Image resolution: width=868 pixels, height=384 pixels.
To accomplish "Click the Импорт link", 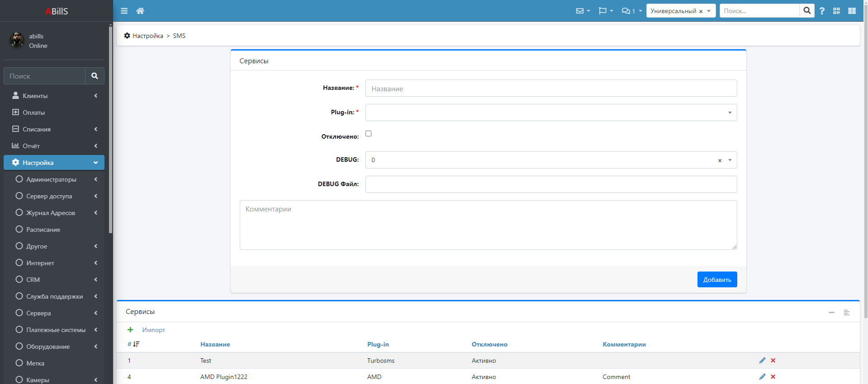I will tap(153, 330).
